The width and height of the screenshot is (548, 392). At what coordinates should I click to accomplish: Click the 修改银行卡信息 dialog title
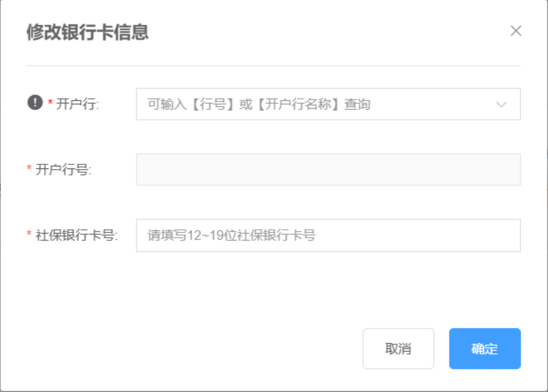coord(88,32)
